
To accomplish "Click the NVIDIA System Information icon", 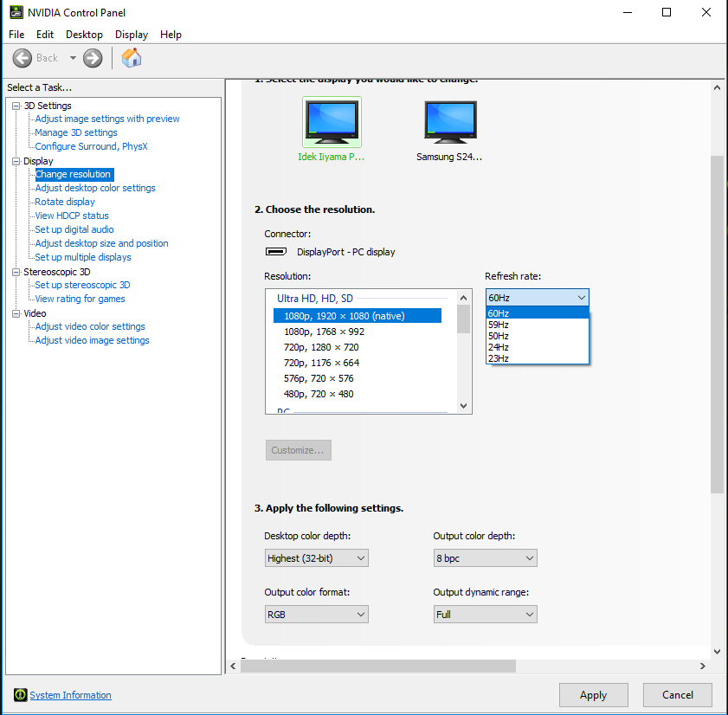I will [20, 694].
